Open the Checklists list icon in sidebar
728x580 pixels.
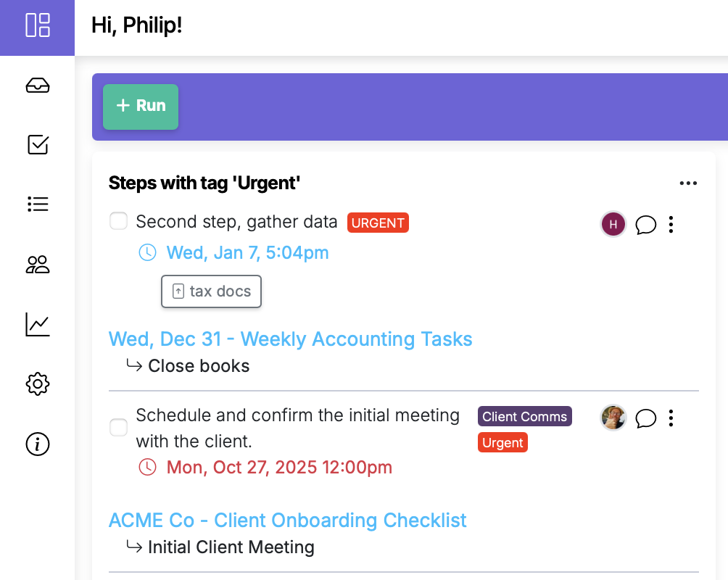pyautogui.click(x=37, y=204)
